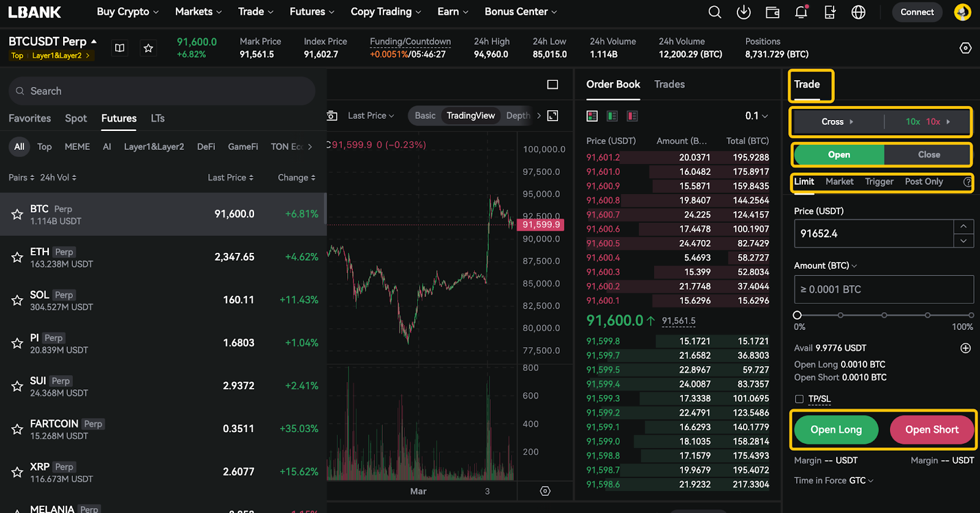Click the chart snapshot camera icon

(332, 116)
